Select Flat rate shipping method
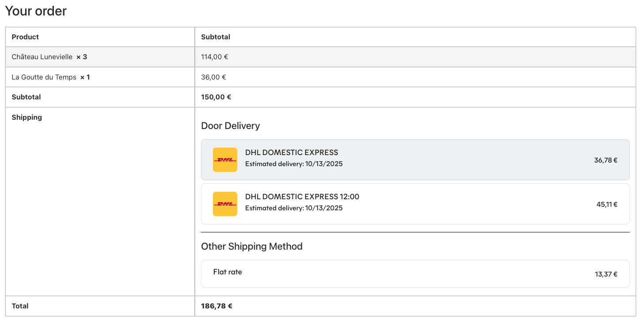 227,272
